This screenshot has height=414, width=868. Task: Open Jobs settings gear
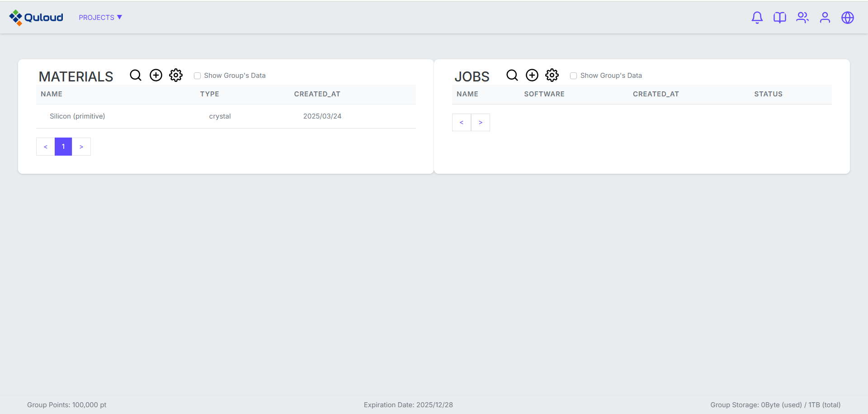coord(552,75)
